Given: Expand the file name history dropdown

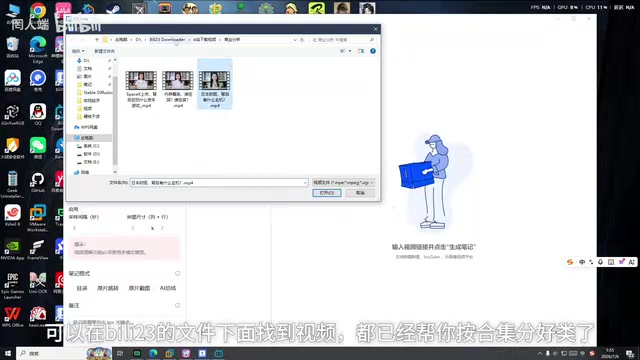Looking at the screenshot, I should tap(305, 183).
